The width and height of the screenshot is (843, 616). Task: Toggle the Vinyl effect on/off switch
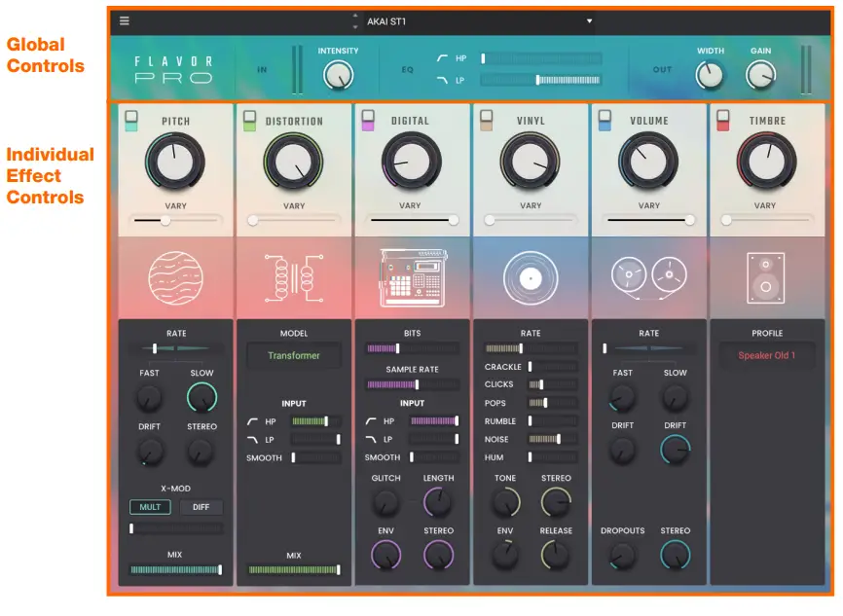pyautogui.click(x=486, y=121)
